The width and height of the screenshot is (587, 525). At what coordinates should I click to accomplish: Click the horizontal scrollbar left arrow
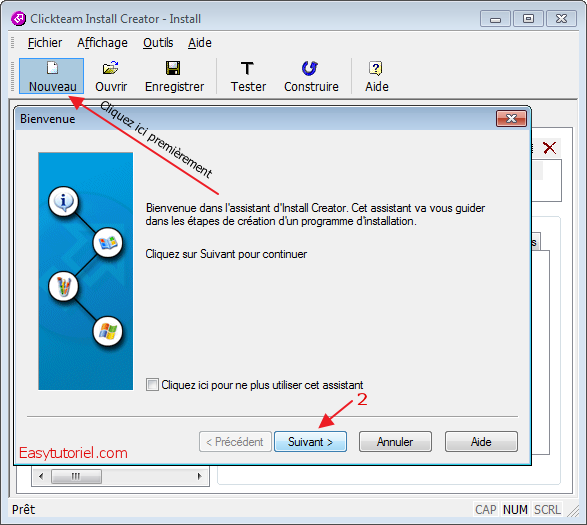click(x=41, y=476)
